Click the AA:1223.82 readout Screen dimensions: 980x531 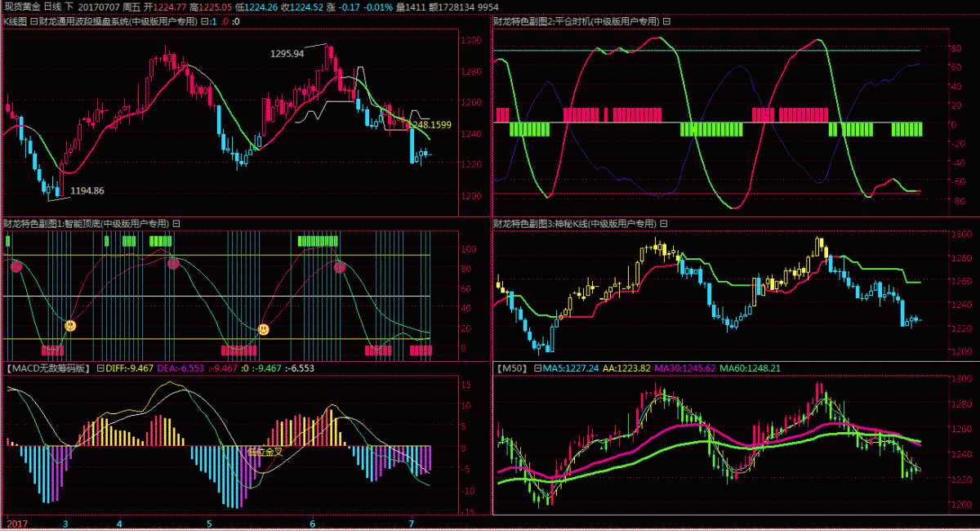pyautogui.click(x=627, y=368)
